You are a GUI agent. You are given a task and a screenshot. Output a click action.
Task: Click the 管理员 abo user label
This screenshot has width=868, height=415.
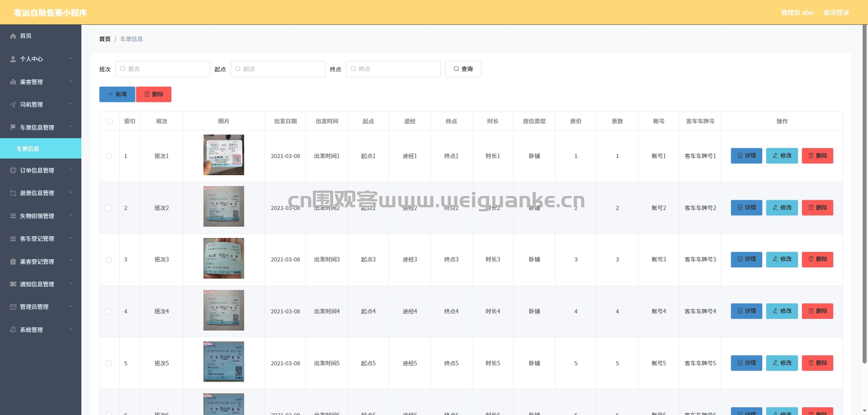797,13
